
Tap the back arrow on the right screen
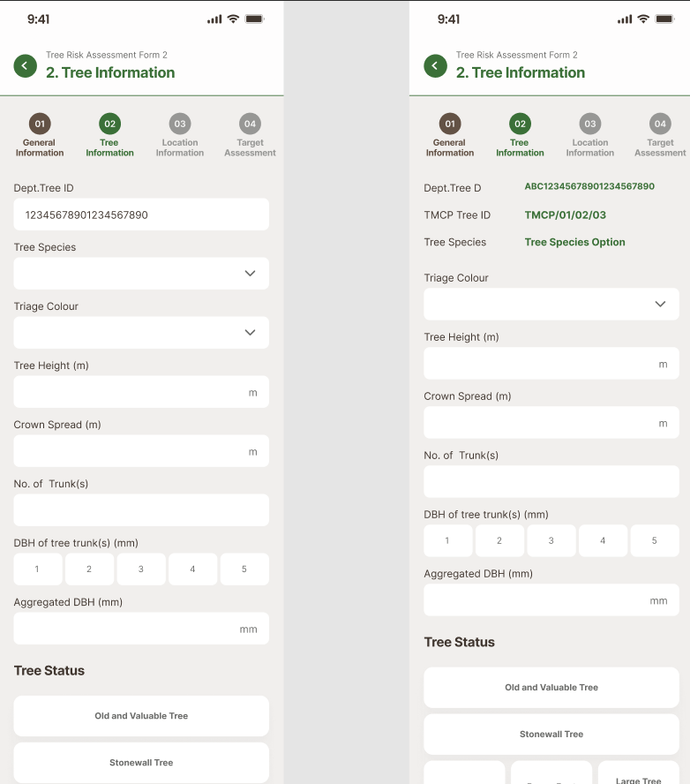pyautogui.click(x=435, y=65)
